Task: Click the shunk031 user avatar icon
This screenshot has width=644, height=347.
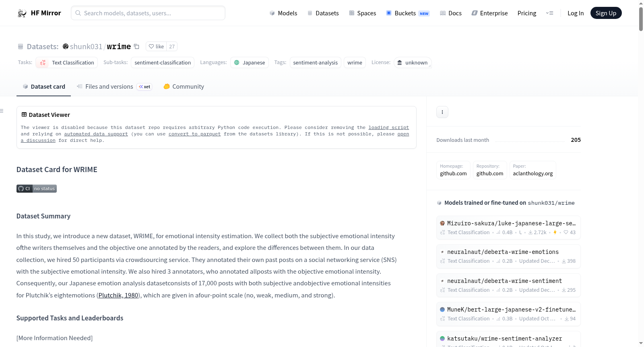Action: [66, 46]
